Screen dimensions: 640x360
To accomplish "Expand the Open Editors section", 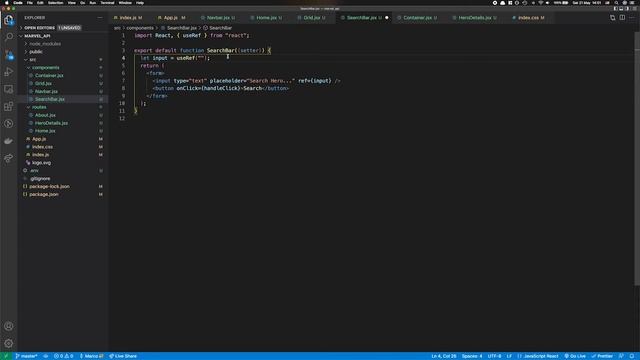I will 63,28.
